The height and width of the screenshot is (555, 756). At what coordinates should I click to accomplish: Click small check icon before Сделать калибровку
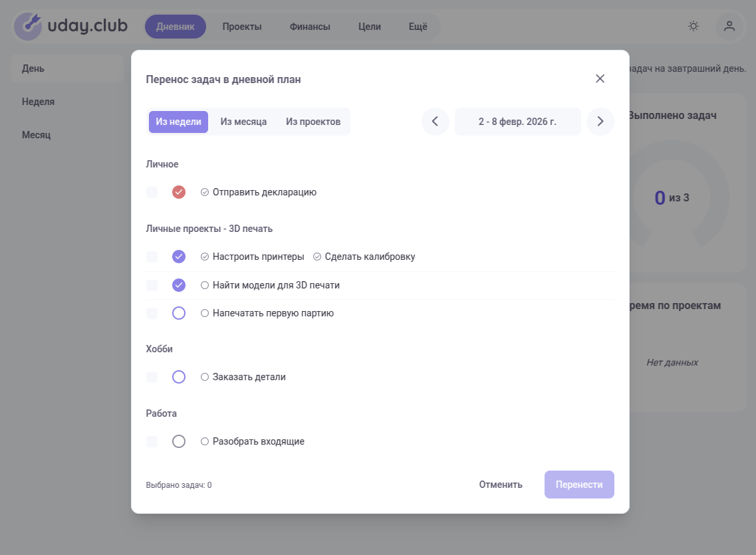click(x=317, y=257)
